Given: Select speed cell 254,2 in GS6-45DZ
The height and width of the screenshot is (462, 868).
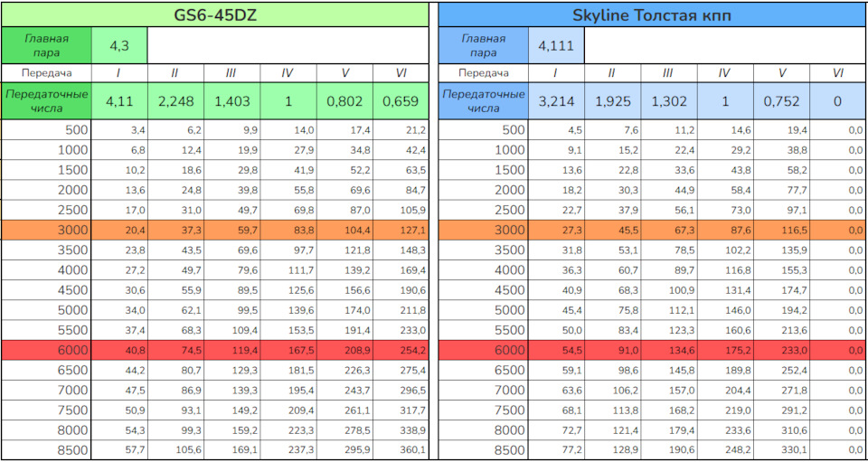Looking at the screenshot, I should click(x=401, y=350).
